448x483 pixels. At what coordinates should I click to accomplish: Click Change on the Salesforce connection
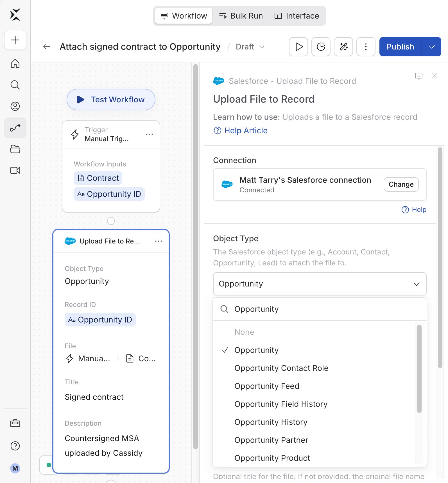tap(401, 184)
